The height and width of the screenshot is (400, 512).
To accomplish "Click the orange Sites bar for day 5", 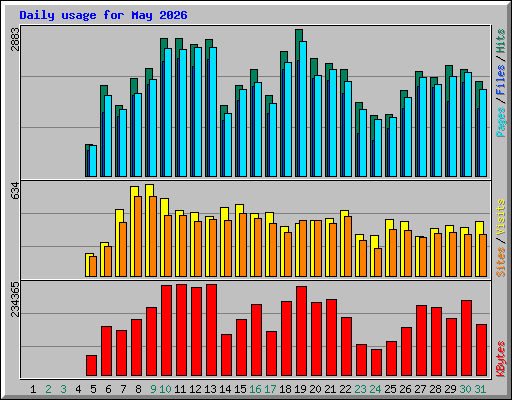I will click(93, 266).
